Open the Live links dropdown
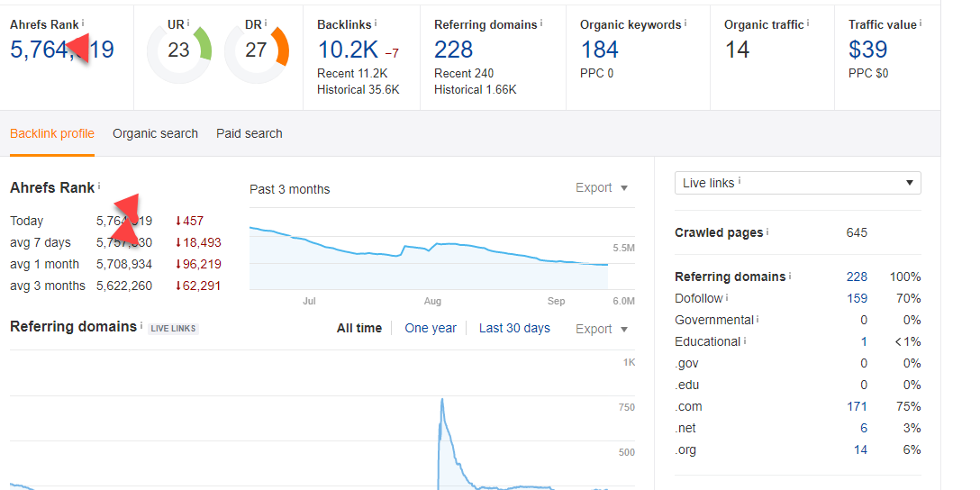Screen dimensions: 980x490 coord(797,183)
